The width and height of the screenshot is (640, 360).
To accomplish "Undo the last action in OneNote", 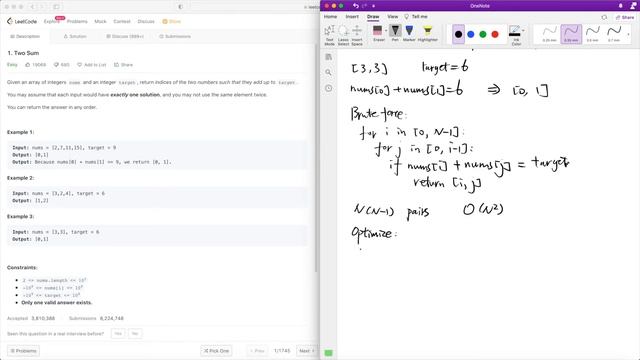I will [x=356, y=6].
